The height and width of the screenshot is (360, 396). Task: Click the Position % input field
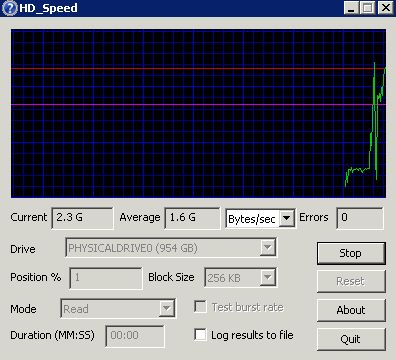click(x=106, y=278)
